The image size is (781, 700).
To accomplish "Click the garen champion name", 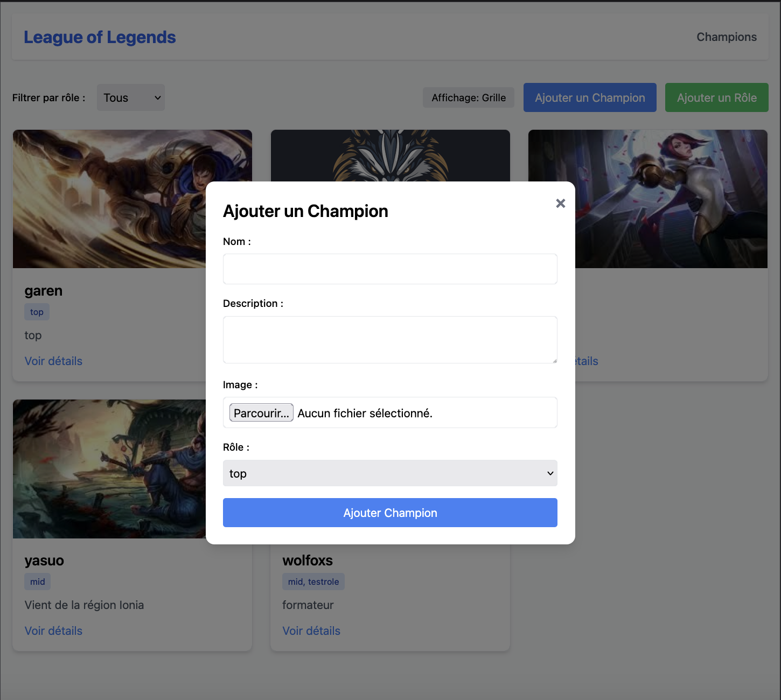I will click(44, 291).
